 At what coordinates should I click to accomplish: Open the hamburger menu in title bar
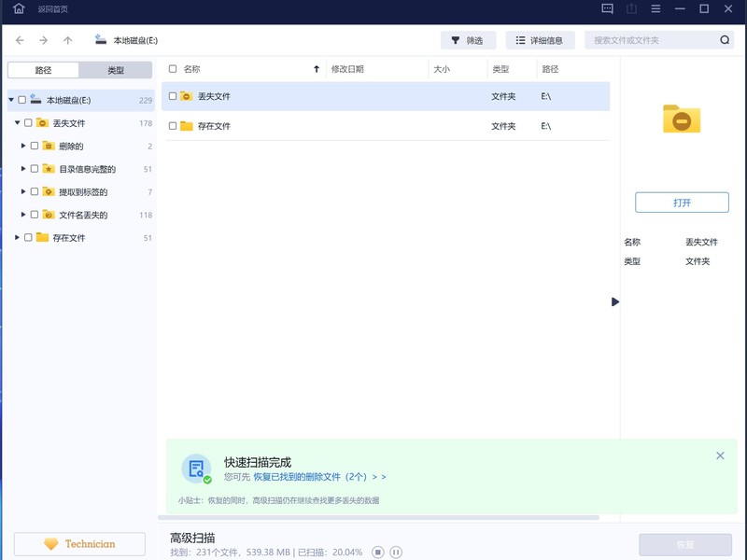coord(656,8)
